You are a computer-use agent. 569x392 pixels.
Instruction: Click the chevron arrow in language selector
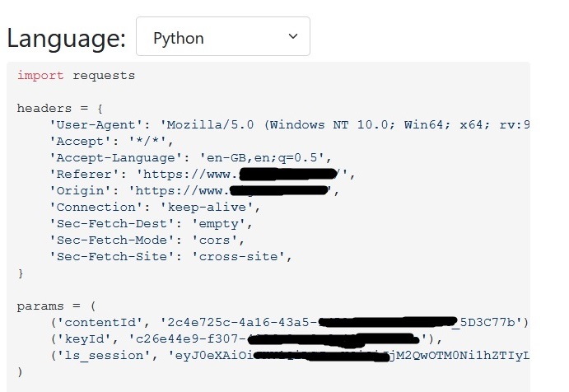(293, 37)
